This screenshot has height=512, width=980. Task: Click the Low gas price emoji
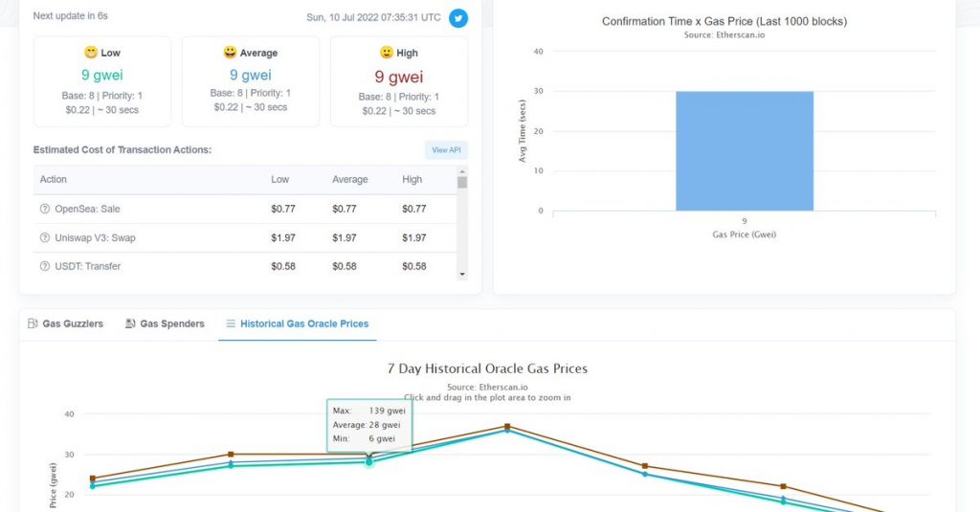click(x=91, y=53)
